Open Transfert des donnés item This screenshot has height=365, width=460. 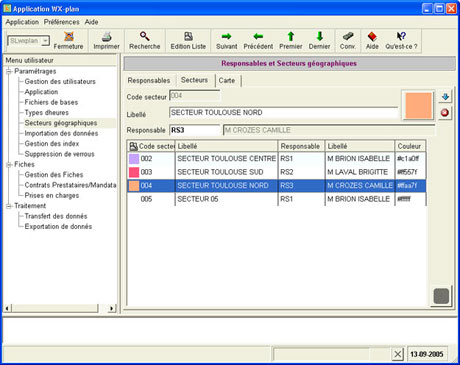pyautogui.click(x=56, y=216)
